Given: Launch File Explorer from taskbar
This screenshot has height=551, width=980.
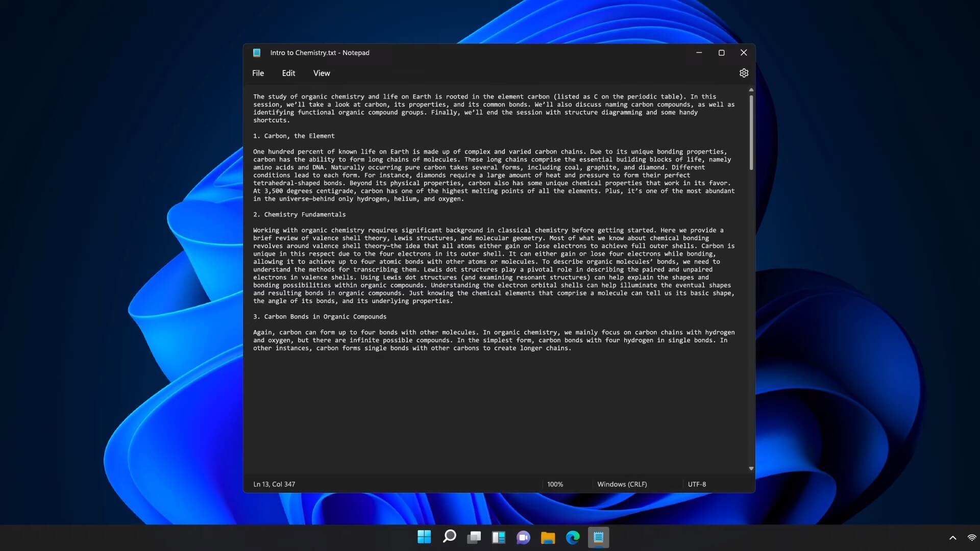Looking at the screenshot, I should [548, 537].
